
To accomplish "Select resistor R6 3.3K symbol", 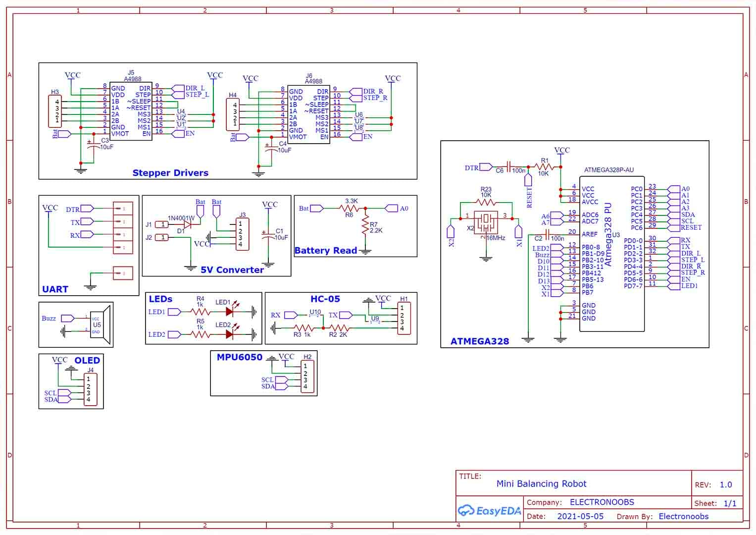I will click(x=349, y=209).
